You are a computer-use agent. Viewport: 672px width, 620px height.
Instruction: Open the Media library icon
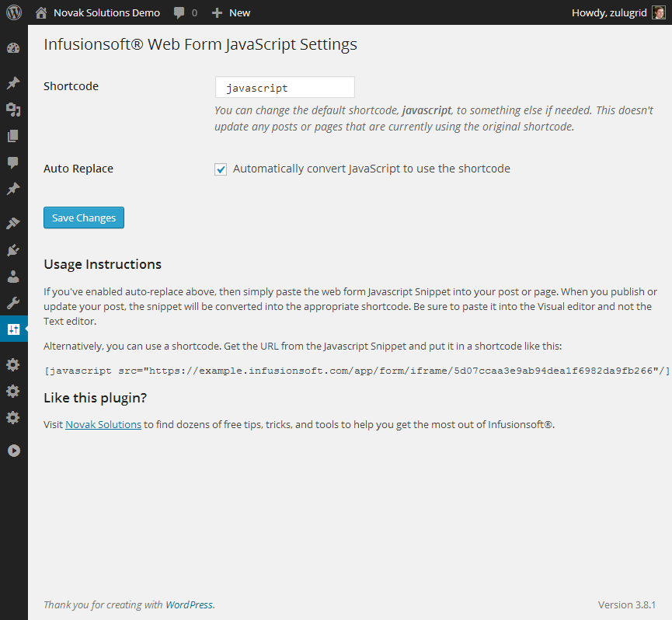[x=13, y=110]
